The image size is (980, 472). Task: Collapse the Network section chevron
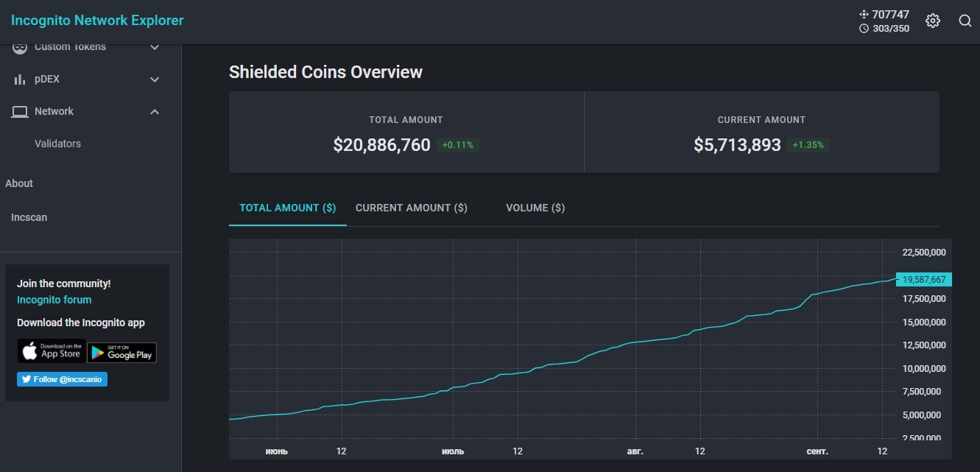[x=155, y=112]
